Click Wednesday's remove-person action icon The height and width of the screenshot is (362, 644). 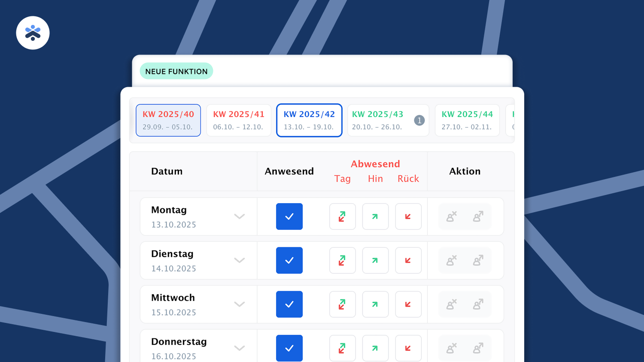coord(451,304)
